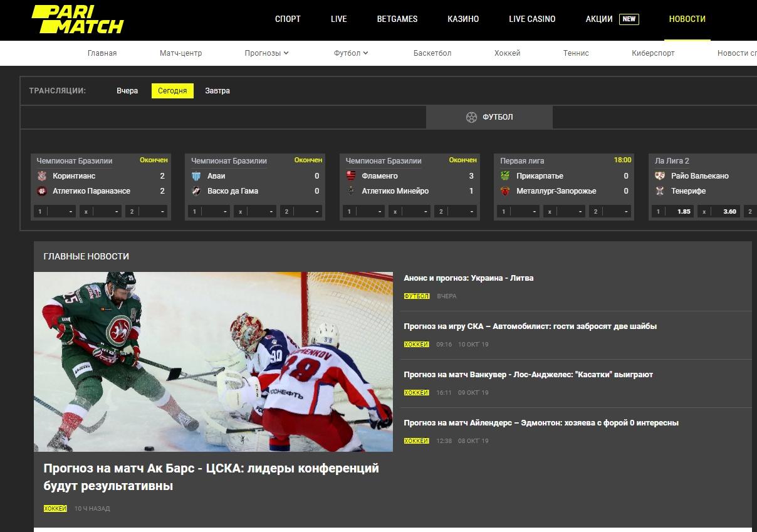This screenshot has width=757, height=532.
Task: Click the ГЛАВНЫЕ НОВОСТИ heading
Action: tap(86, 256)
